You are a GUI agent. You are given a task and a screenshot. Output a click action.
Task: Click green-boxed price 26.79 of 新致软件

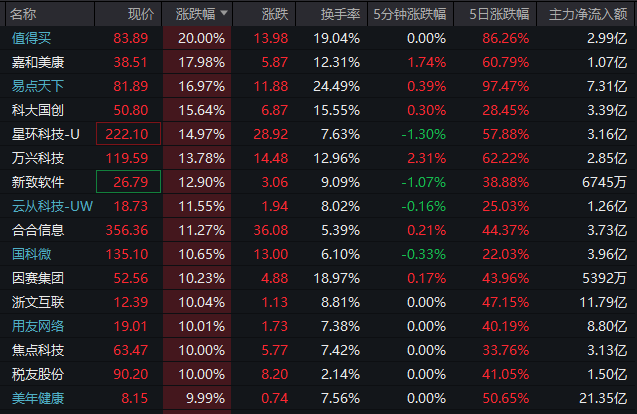(129, 182)
